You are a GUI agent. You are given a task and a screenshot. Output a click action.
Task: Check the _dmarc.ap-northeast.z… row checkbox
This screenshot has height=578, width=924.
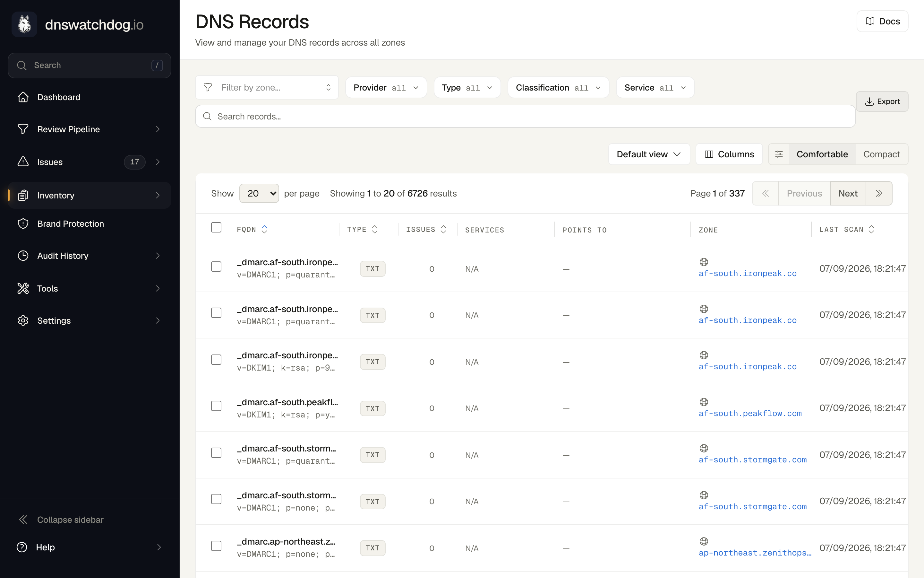pyautogui.click(x=216, y=546)
